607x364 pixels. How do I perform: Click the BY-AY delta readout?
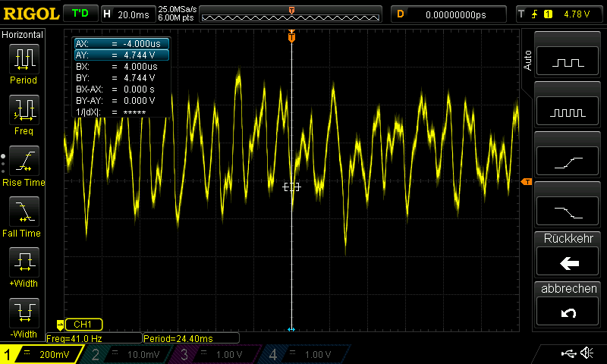point(122,101)
